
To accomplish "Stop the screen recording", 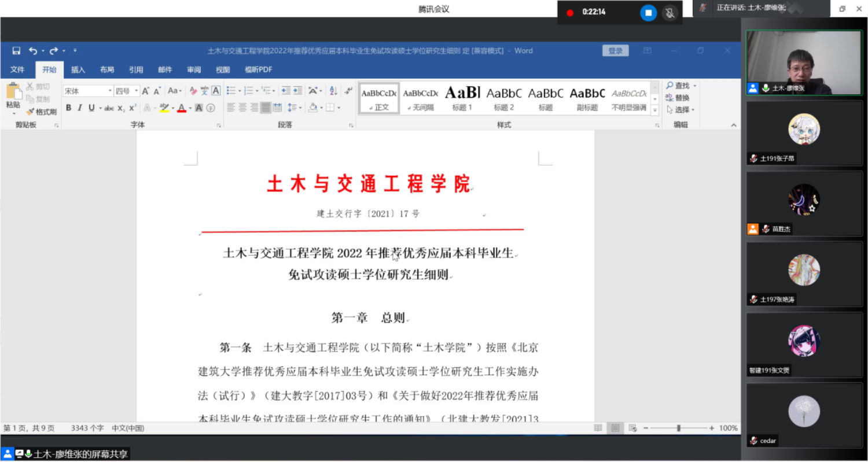I will 648,13.
